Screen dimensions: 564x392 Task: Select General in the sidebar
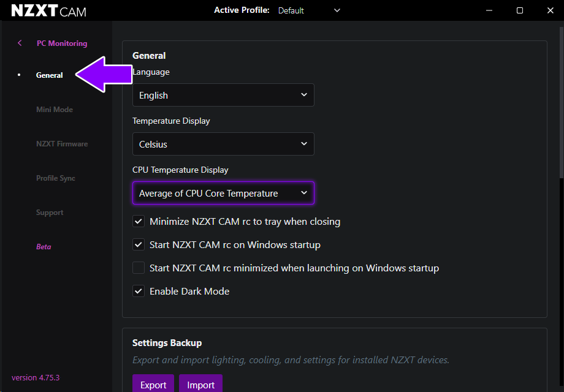click(x=49, y=75)
